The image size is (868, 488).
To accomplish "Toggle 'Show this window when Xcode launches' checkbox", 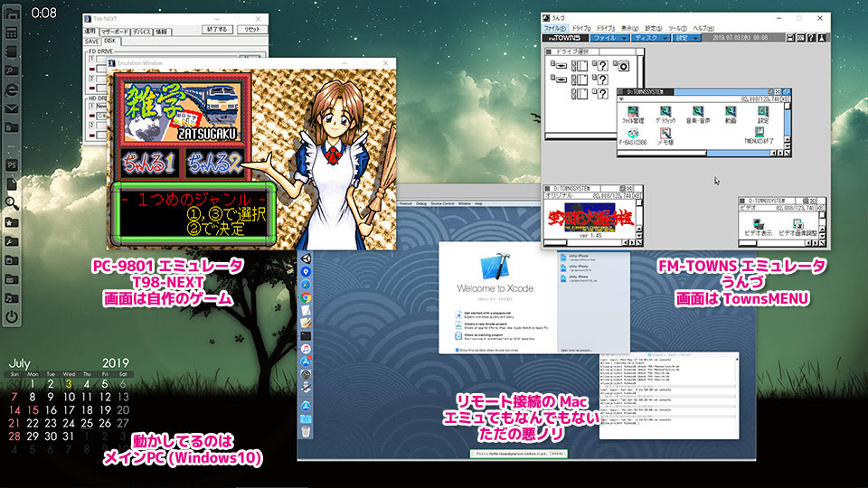I will pos(457,350).
